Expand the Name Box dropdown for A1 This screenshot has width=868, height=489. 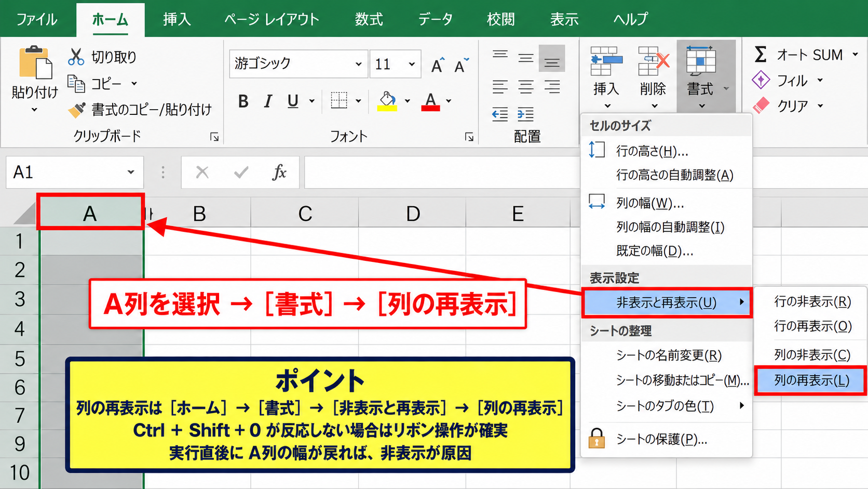click(x=131, y=172)
